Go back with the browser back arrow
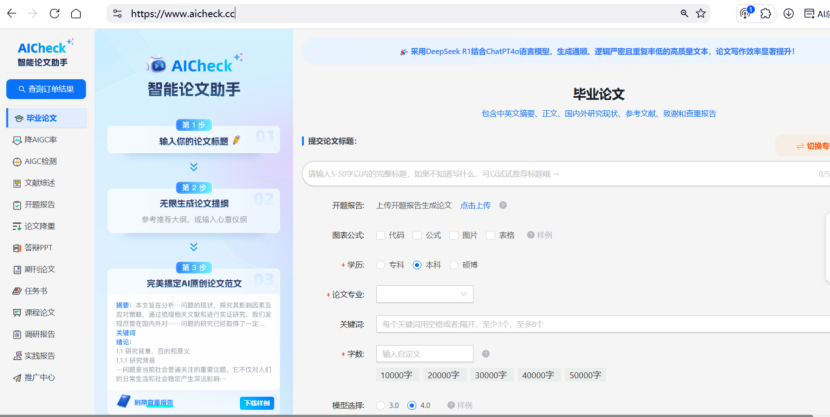 [11, 14]
